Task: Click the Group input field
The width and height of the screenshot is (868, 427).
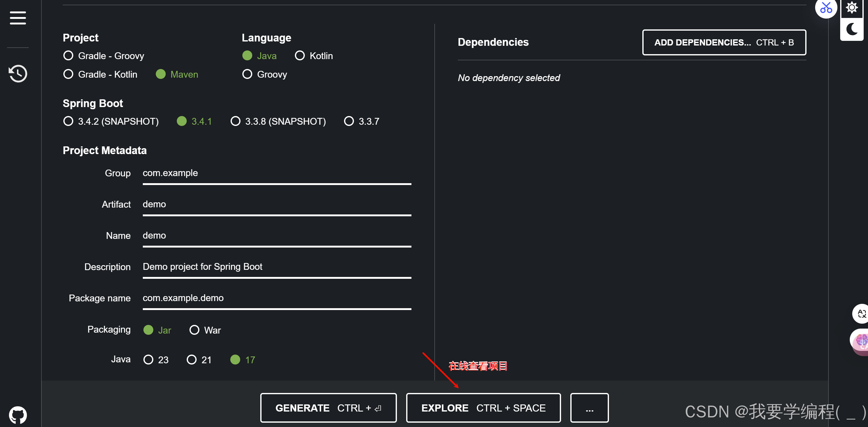Action: (x=277, y=173)
